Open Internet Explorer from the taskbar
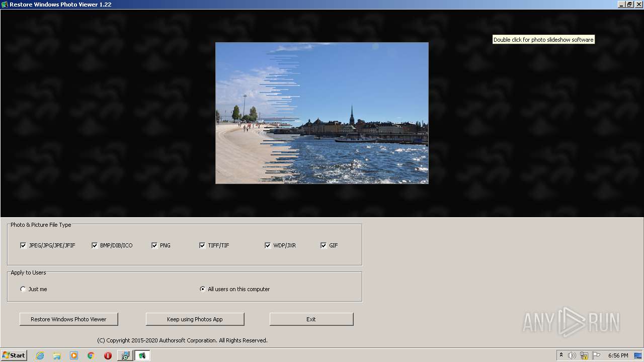This screenshot has height=362, width=644. [40, 355]
